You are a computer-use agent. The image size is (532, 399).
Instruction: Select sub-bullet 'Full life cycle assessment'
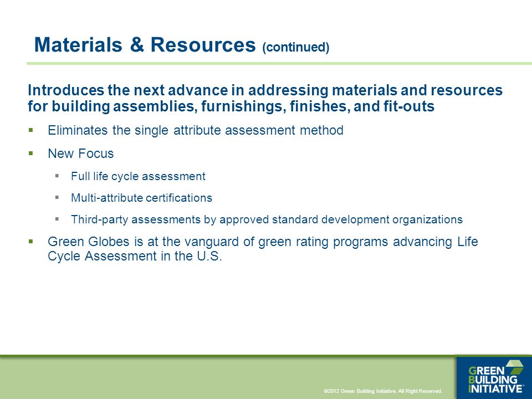(138, 176)
